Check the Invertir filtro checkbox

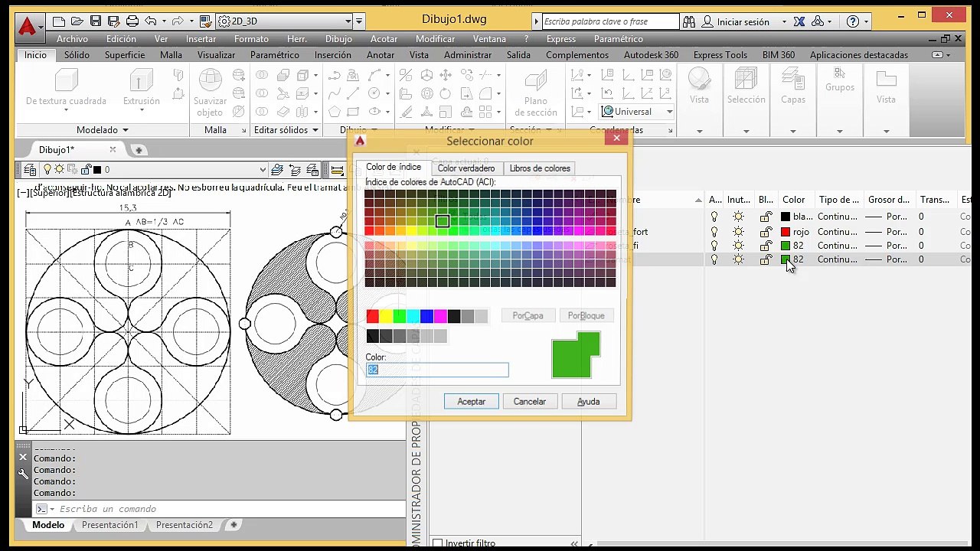438,543
